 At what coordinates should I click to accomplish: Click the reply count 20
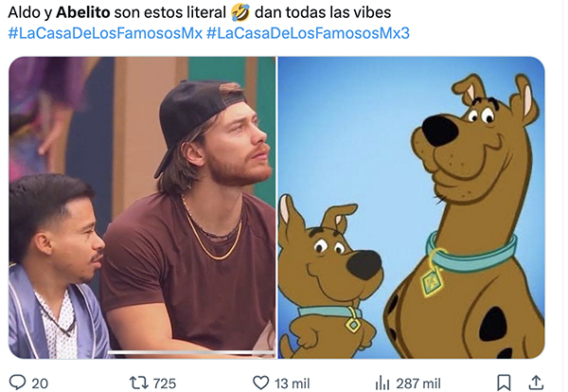[x=40, y=383]
